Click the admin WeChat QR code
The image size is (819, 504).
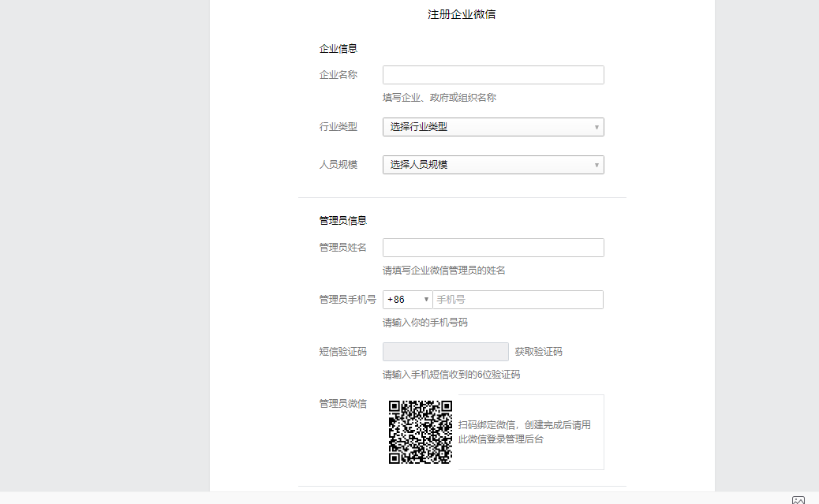(421, 431)
